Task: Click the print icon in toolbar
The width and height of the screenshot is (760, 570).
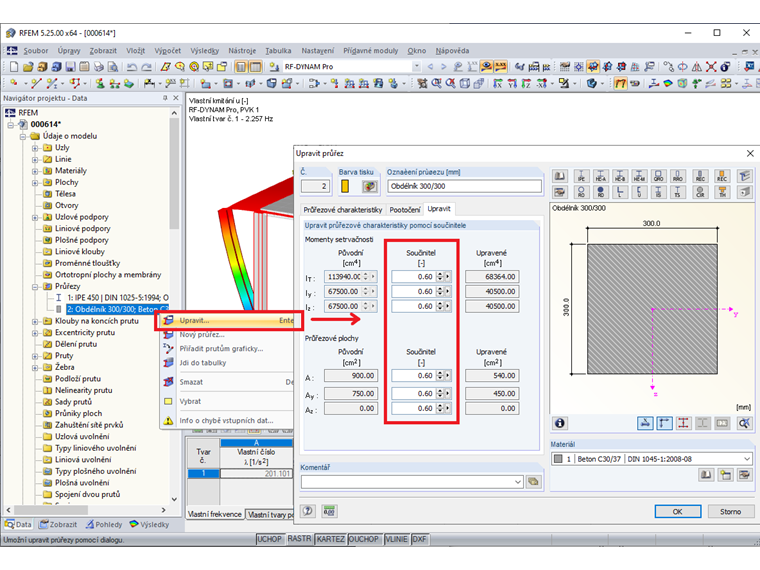Action: tap(99, 67)
